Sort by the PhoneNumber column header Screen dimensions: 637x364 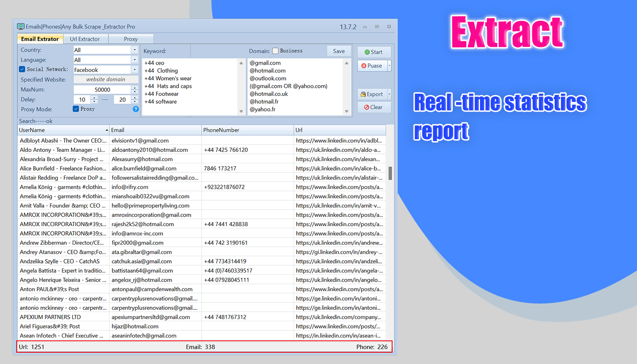(248, 130)
